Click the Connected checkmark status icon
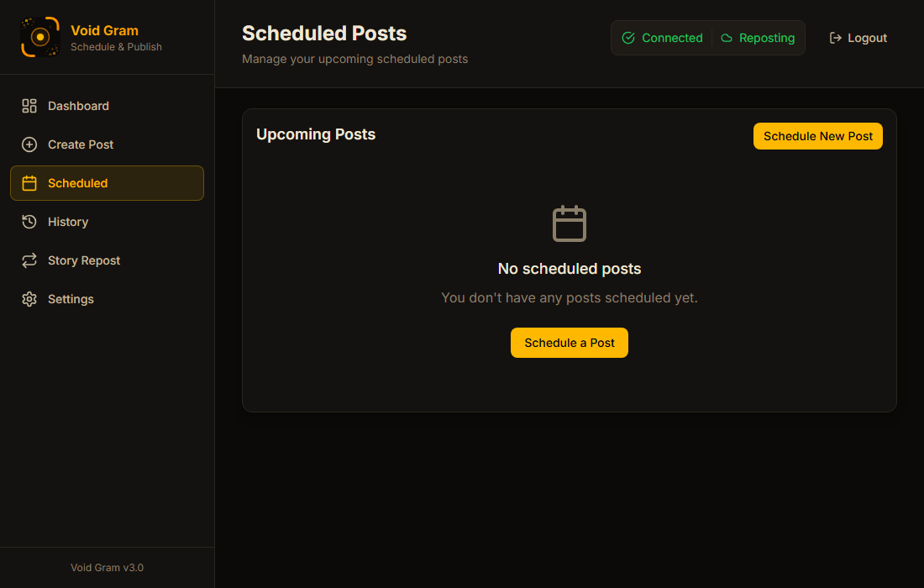 click(628, 38)
